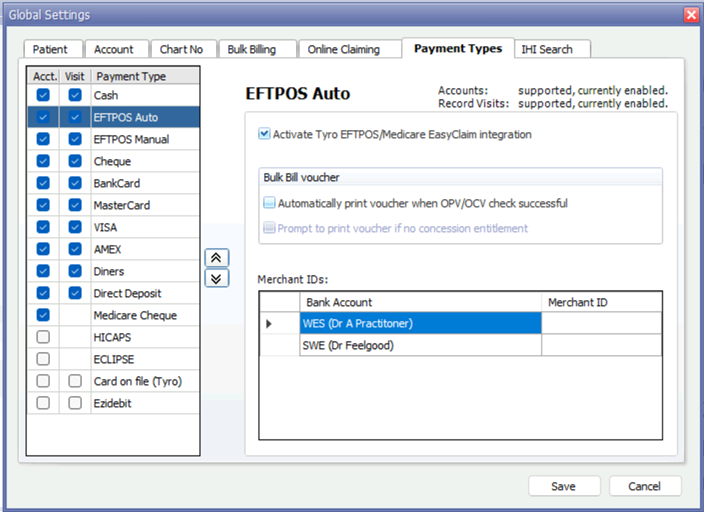Screen dimensions: 704x512
Task: Toggle Activate Tyro EFTPOS/Medicare EasyClaim integration
Action: pyautogui.click(x=264, y=134)
